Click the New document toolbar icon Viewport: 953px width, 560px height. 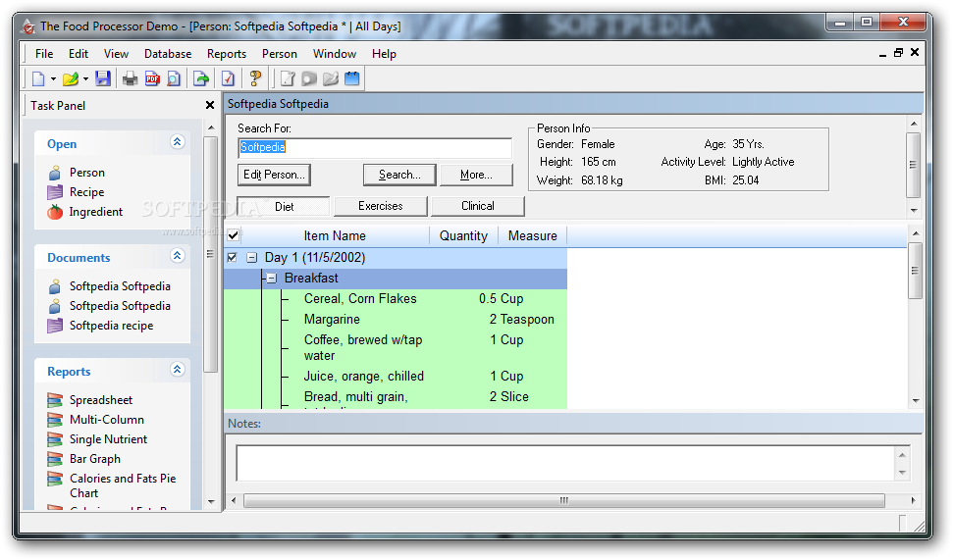[x=38, y=78]
